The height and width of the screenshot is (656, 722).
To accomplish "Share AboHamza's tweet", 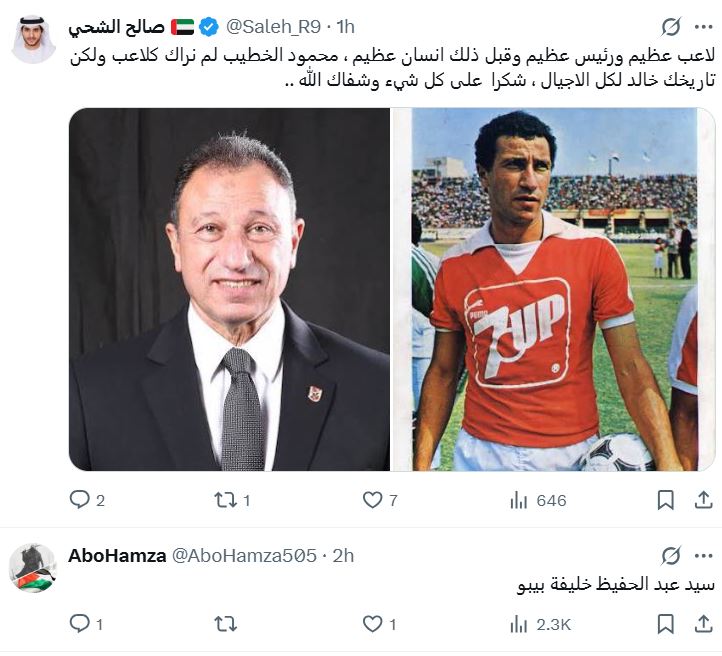I will [704, 624].
